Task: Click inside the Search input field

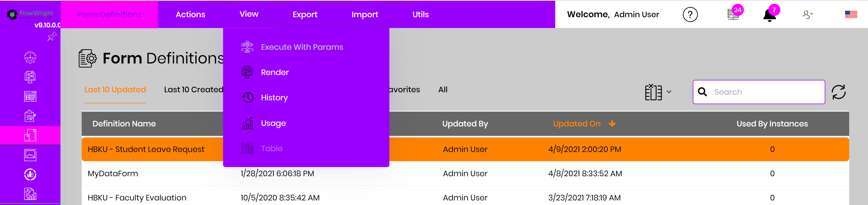Action: (x=758, y=92)
